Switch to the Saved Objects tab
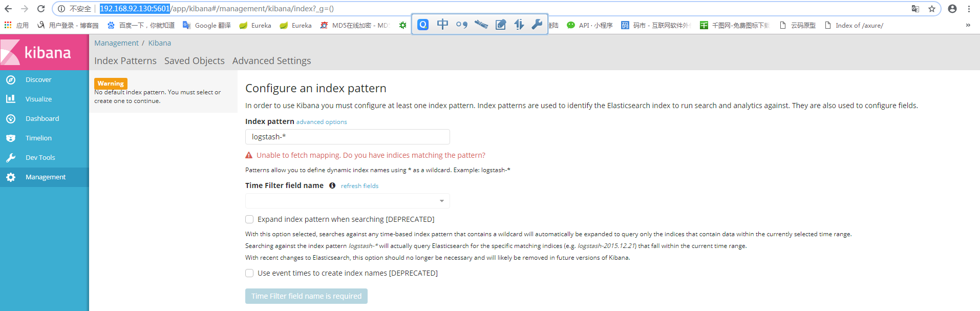 click(195, 60)
